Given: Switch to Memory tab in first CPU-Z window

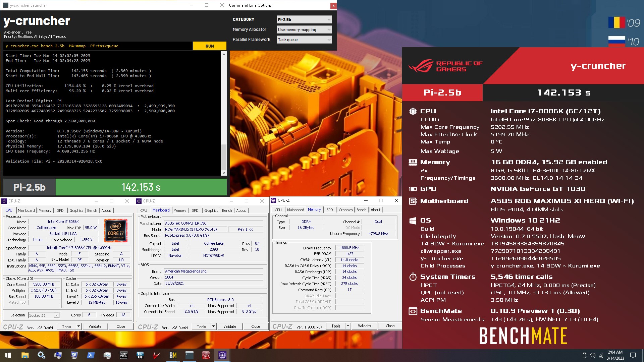Looking at the screenshot, I should click(45, 210).
